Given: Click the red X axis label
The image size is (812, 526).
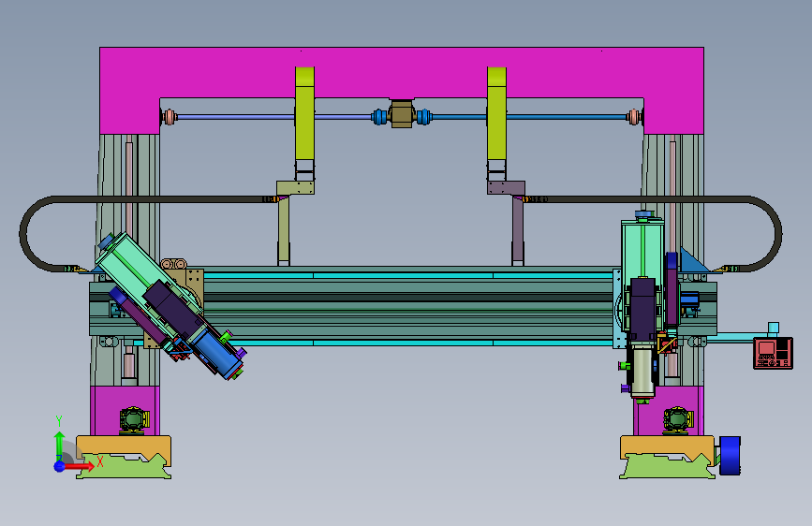Looking at the screenshot, I should 100,461.
